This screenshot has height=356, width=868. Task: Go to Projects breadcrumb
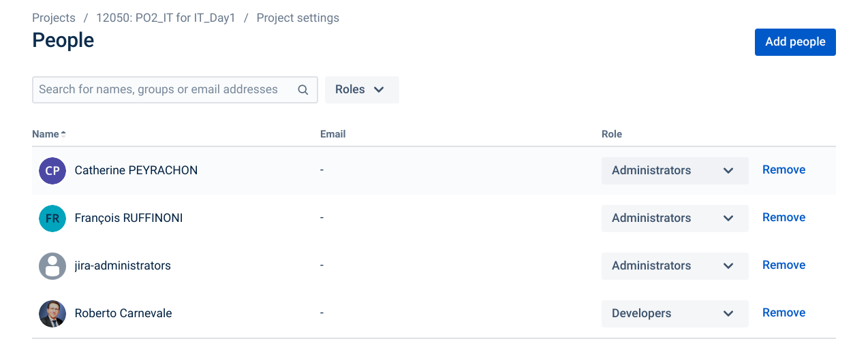pos(54,18)
